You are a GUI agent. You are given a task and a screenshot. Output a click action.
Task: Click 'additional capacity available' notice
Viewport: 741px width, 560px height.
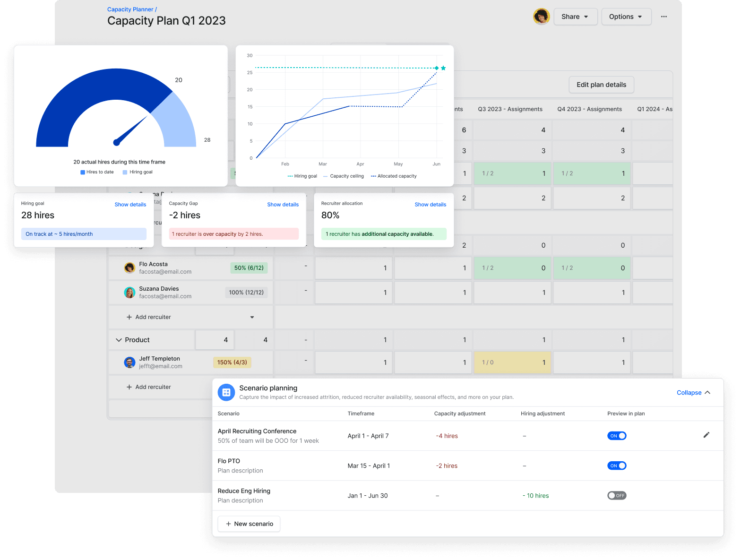(x=384, y=234)
